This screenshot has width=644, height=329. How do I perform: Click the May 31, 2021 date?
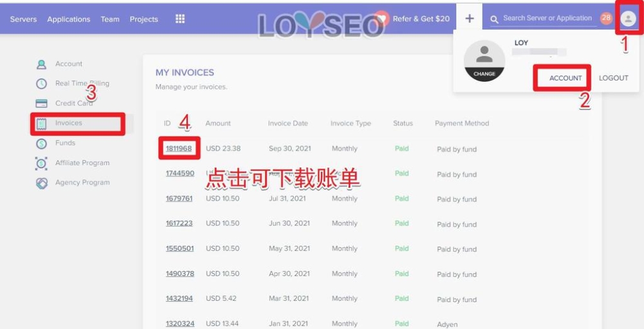coord(289,249)
